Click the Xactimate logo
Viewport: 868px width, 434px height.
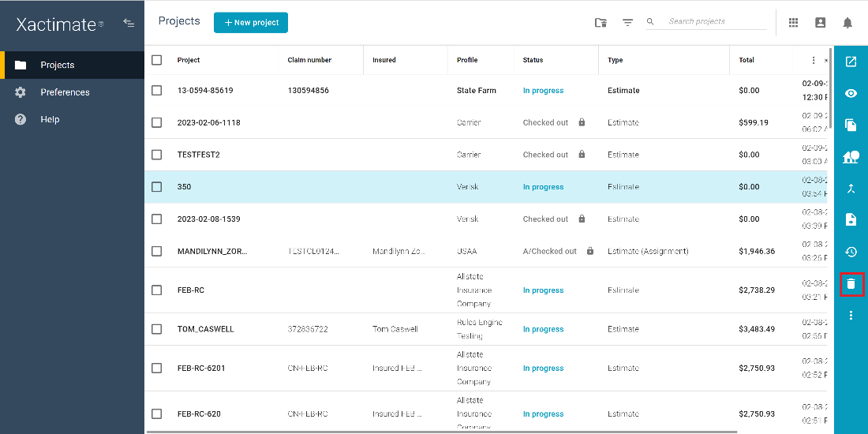click(59, 24)
